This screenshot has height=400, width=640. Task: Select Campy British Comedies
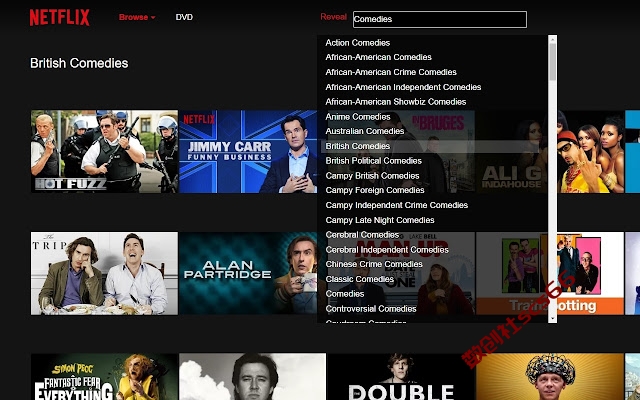coord(372,176)
